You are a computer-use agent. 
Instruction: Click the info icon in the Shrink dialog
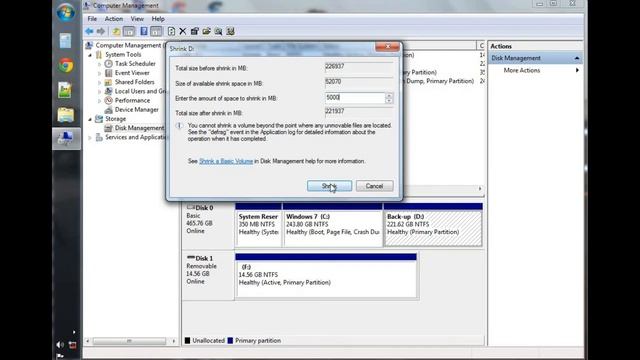pyautogui.click(x=179, y=126)
